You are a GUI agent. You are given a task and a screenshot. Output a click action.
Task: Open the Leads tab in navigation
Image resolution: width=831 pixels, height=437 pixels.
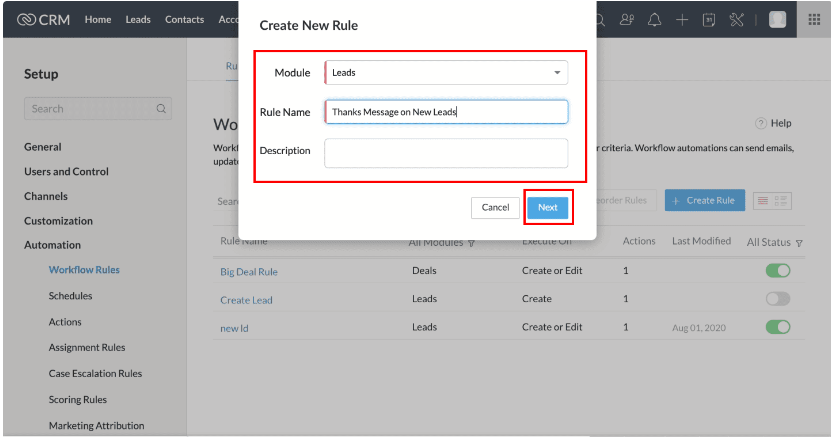point(138,20)
